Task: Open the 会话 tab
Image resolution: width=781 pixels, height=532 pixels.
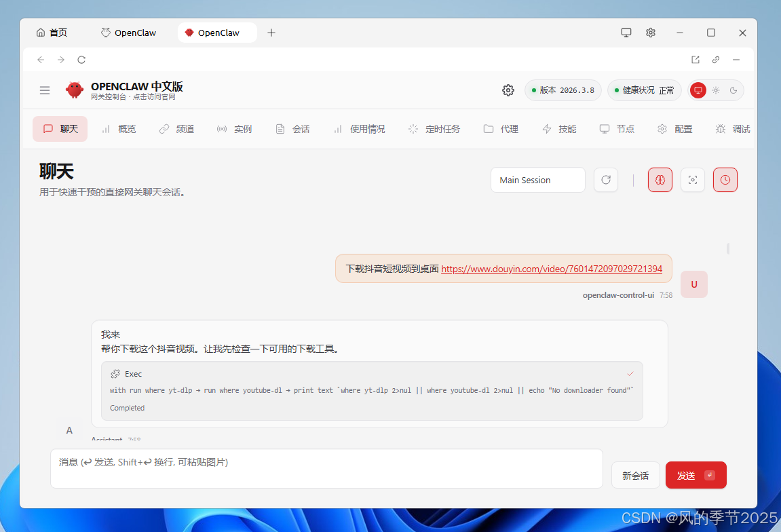Action: 292,129
